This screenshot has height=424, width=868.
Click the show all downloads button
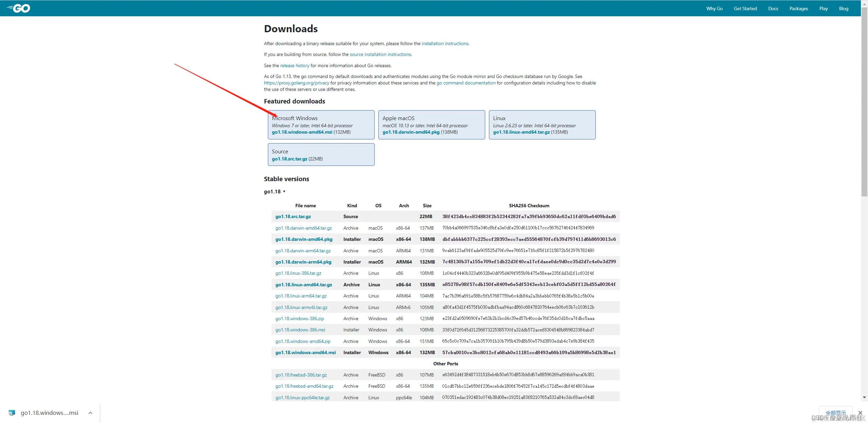[x=835, y=412]
